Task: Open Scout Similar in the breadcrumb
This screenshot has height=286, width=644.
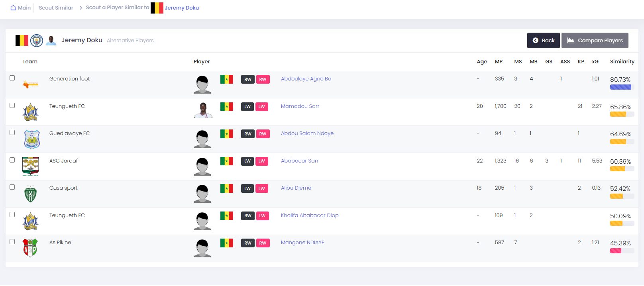Action: (56, 8)
